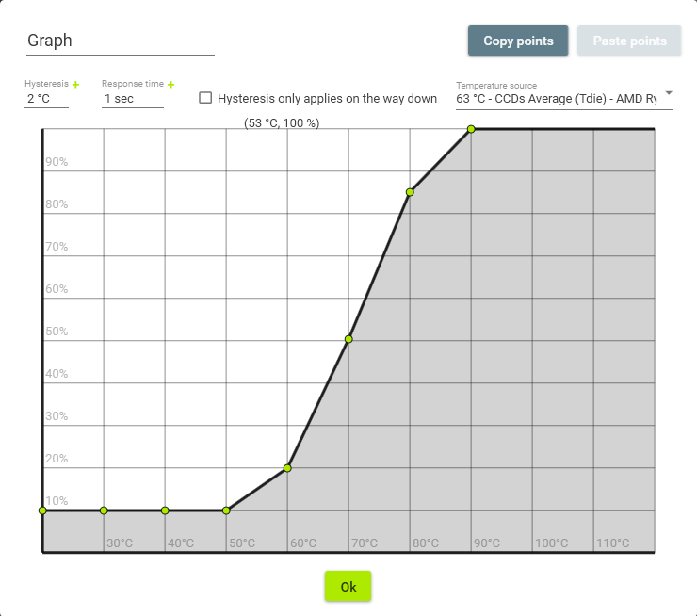Image resolution: width=697 pixels, height=616 pixels.
Task: Click the Response time field showing 1 sec
Action: click(x=133, y=99)
